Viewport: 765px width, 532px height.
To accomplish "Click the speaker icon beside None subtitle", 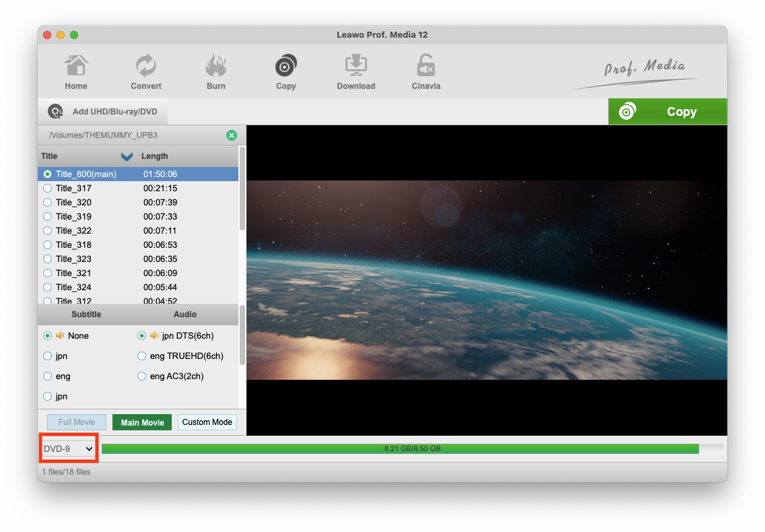I will coord(60,335).
